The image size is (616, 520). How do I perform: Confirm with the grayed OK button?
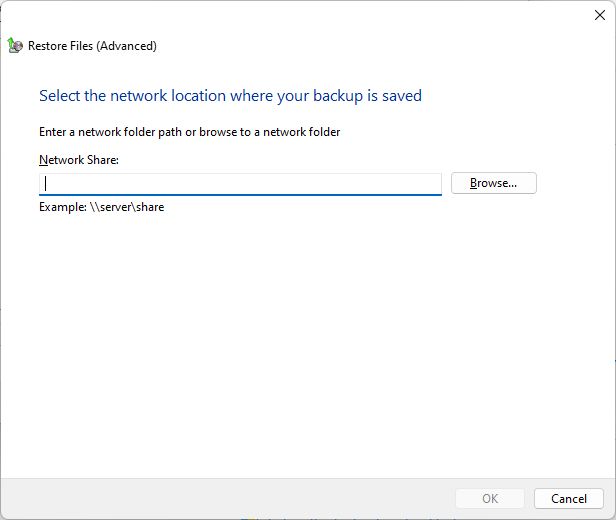click(x=490, y=498)
